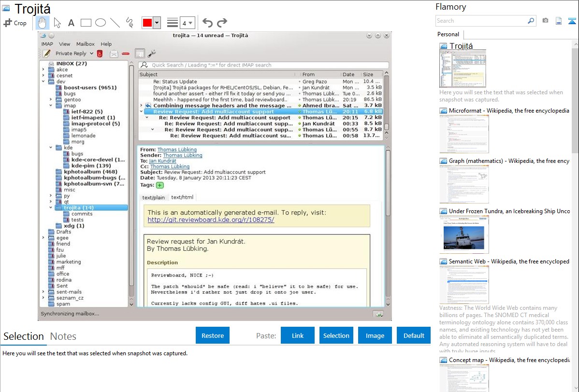
Task: Undo the last annotation
Action: point(207,23)
